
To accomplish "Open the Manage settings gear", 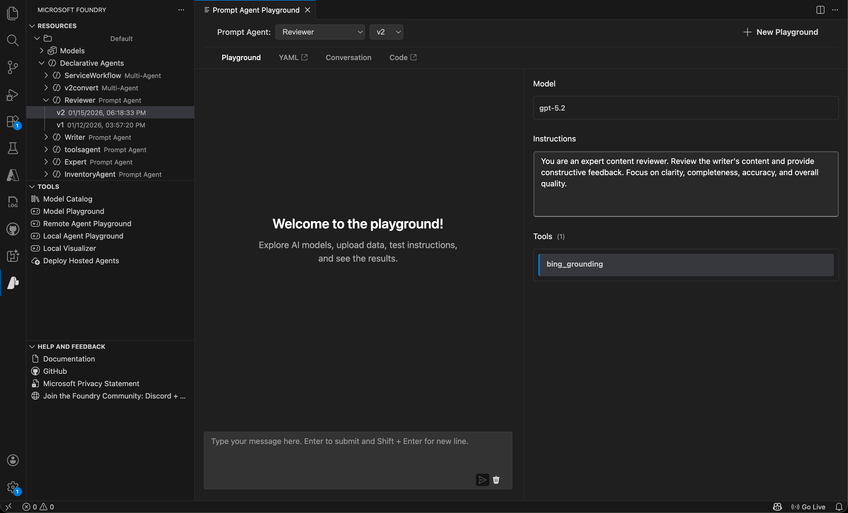I will (13, 488).
